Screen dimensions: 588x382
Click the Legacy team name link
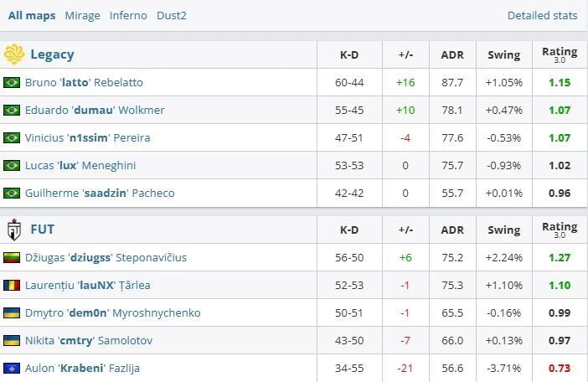[x=52, y=54]
